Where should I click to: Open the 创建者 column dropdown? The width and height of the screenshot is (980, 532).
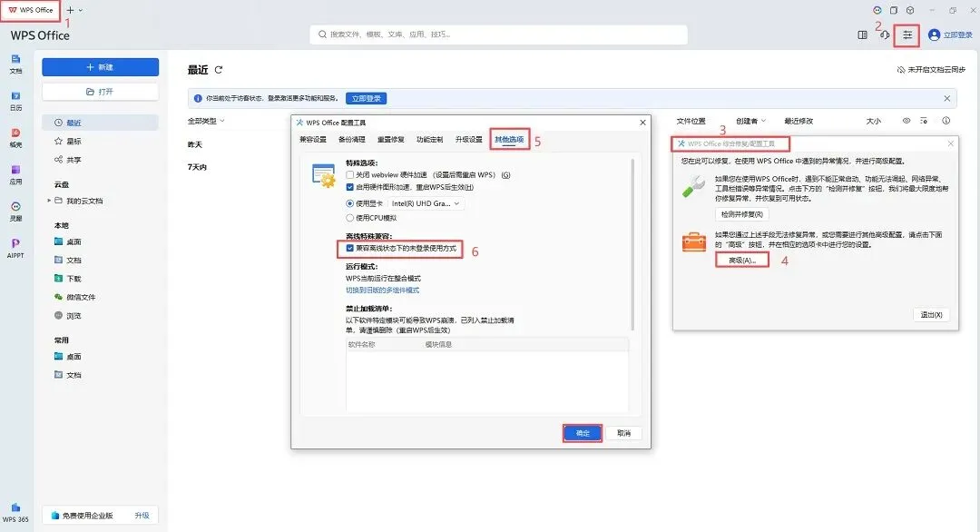click(x=750, y=121)
